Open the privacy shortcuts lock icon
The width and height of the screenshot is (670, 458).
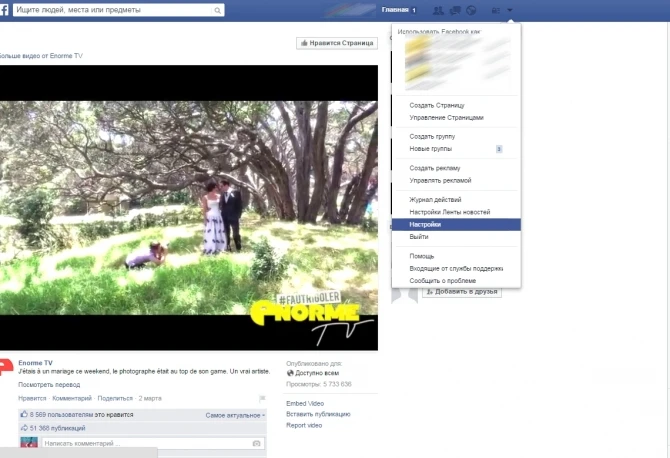[496, 10]
